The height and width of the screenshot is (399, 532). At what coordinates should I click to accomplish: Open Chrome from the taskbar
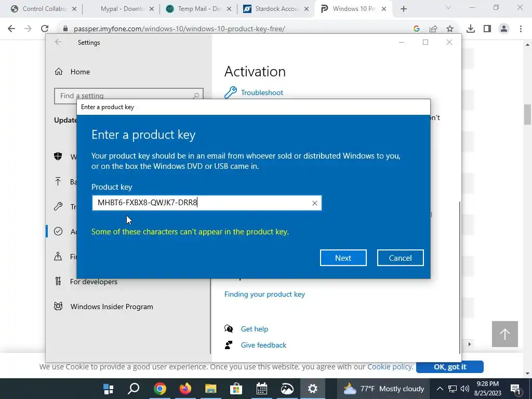[160, 389]
